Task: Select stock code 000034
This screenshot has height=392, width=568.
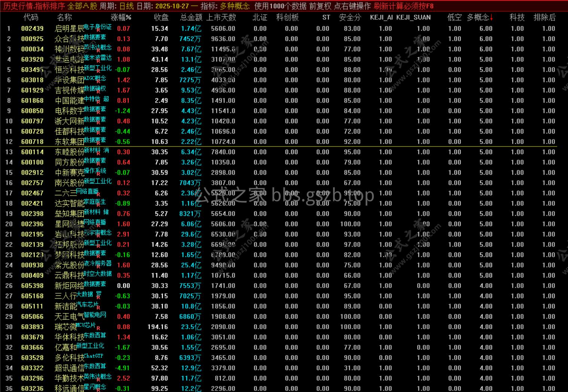Action: [32, 49]
